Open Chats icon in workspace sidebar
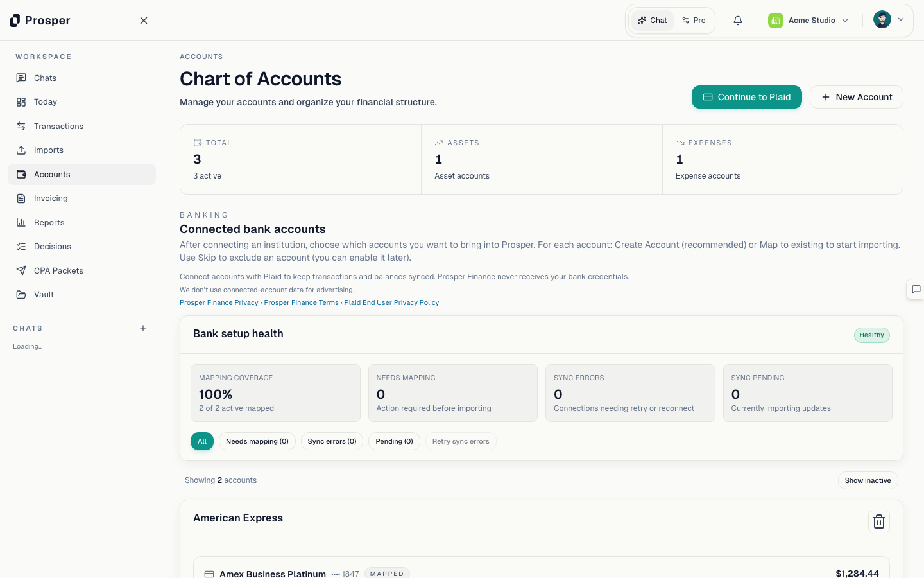 pos(21,78)
